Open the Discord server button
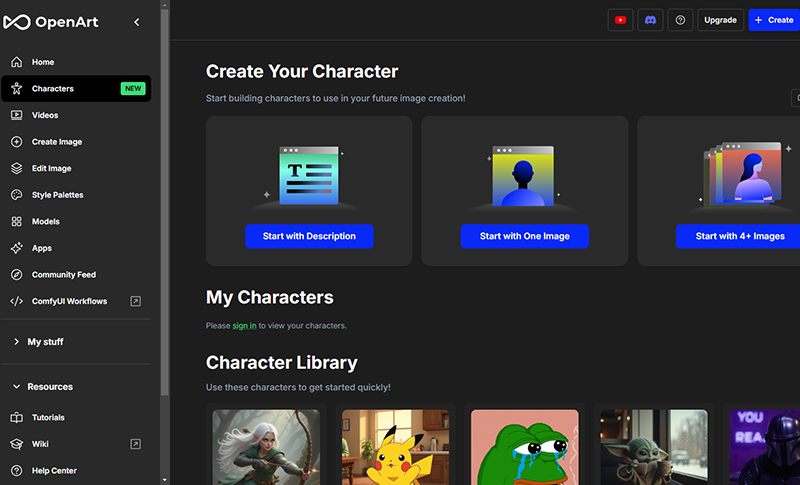 pyautogui.click(x=650, y=20)
